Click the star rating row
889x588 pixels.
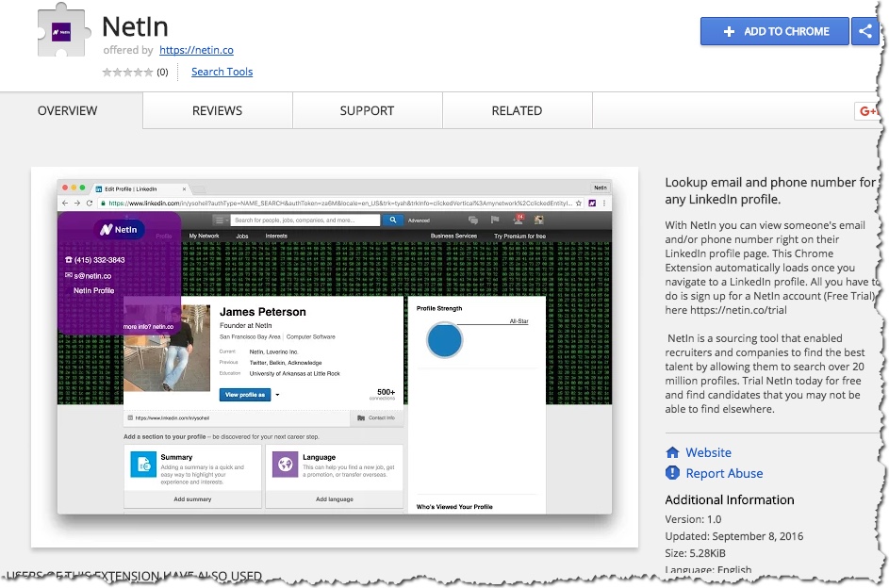click(x=127, y=72)
